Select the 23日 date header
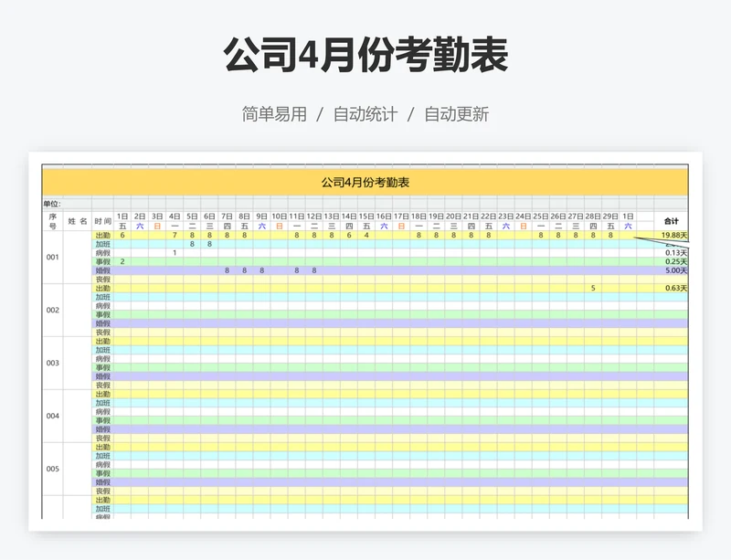 [506, 217]
